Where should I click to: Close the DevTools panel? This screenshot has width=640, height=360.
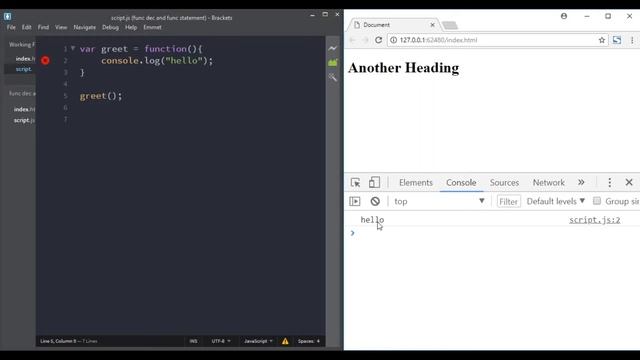629,182
